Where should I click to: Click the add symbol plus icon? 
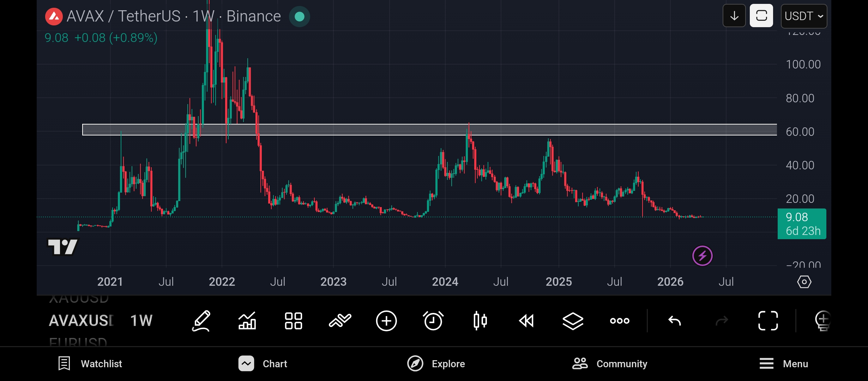[x=386, y=321]
